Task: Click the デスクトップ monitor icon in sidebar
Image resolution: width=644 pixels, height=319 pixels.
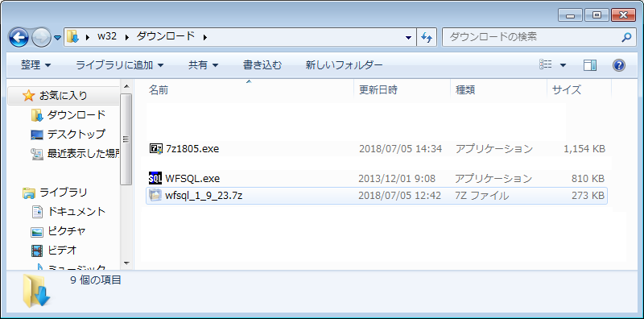Action: pyautogui.click(x=37, y=135)
